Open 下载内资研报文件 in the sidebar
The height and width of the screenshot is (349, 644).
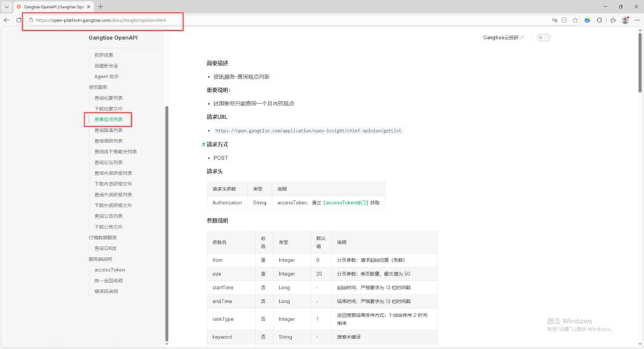[113, 184]
